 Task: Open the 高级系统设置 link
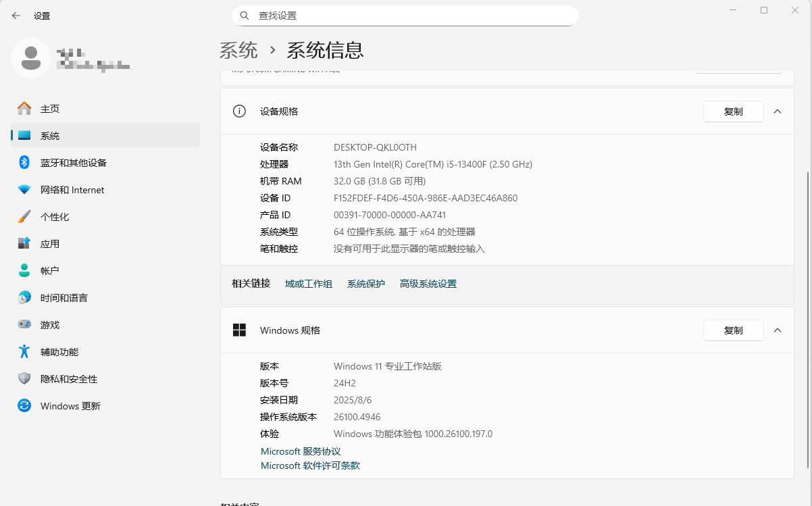tap(428, 284)
